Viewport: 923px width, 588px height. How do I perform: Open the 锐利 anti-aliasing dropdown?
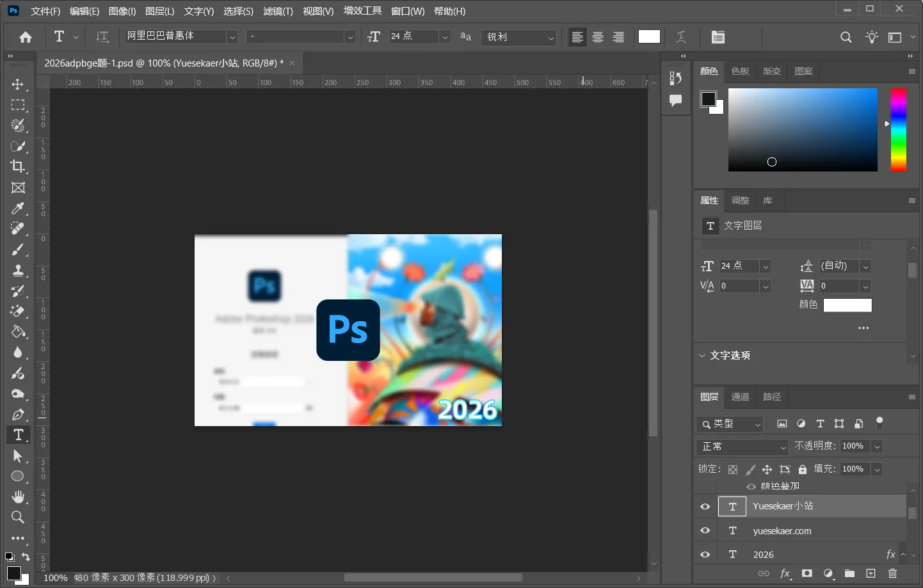point(550,37)
